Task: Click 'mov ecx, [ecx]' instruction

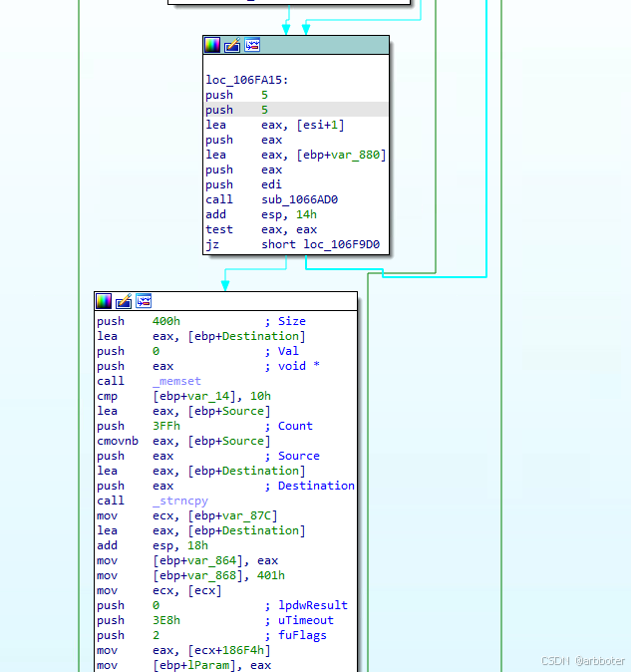Action: click(159, 591)
